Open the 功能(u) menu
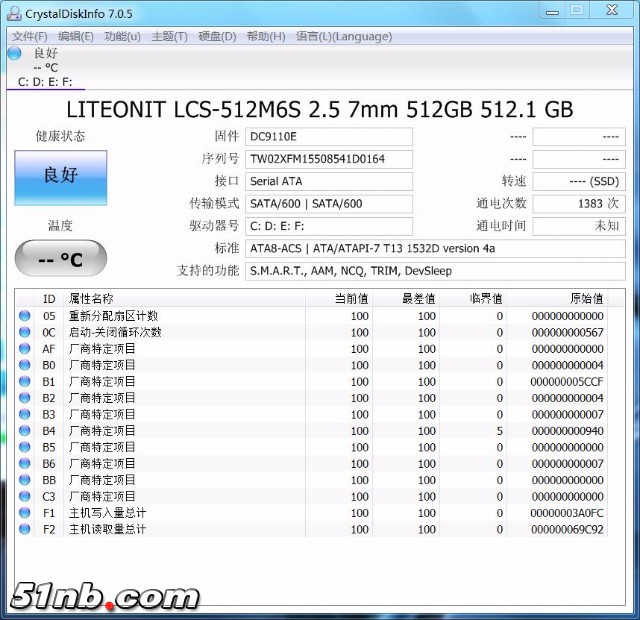The width and height of the screenshot is (640, 620). click(122, 37)
